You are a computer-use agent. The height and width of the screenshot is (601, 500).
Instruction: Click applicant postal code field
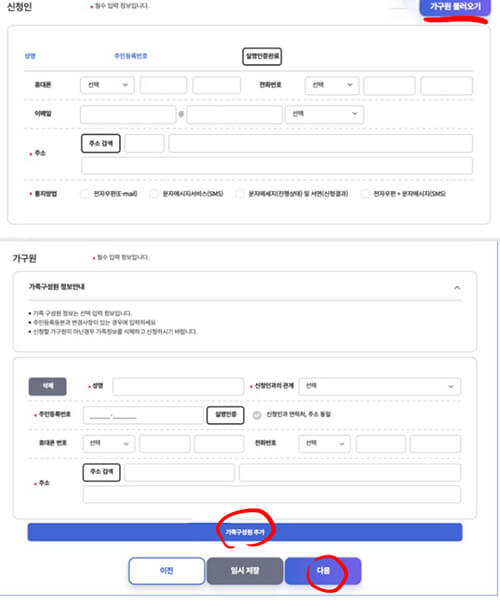[x=144, y=143]
